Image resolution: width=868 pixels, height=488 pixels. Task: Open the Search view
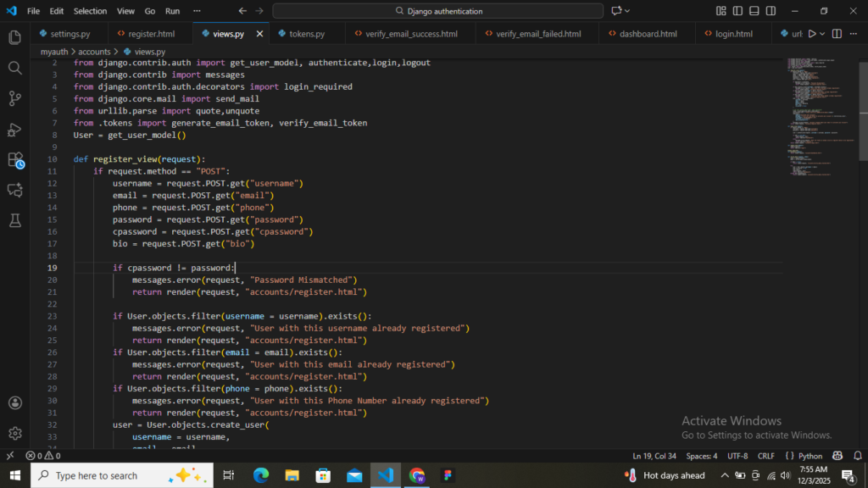[14, 69]
